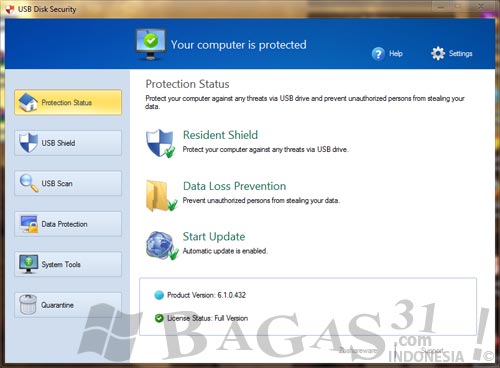Click the shield icon beside USB Shield
Viewport: 500px width, 368px height.
click(28, 143)
